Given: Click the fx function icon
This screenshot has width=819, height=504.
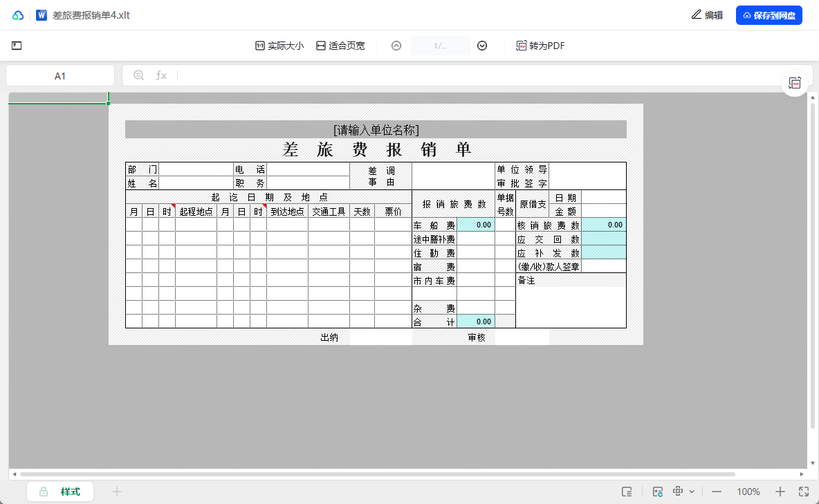Looking at the screenshot, I should 161,75.
